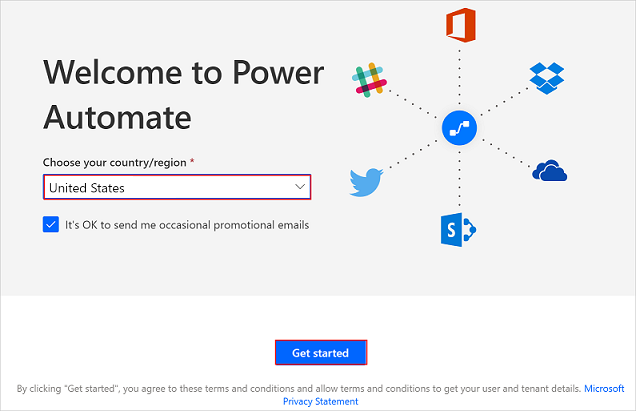The height and width of the screenshot is (411, 636).
Task: Click the SharePoint logo icon
Action: pos(458,230)
